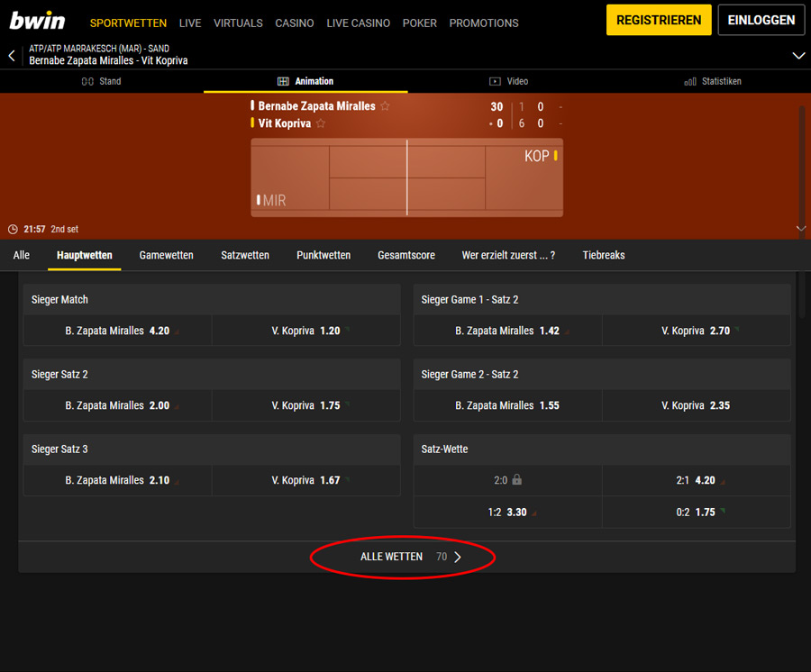Click the clock icon beside 21:57

[13, 229]
